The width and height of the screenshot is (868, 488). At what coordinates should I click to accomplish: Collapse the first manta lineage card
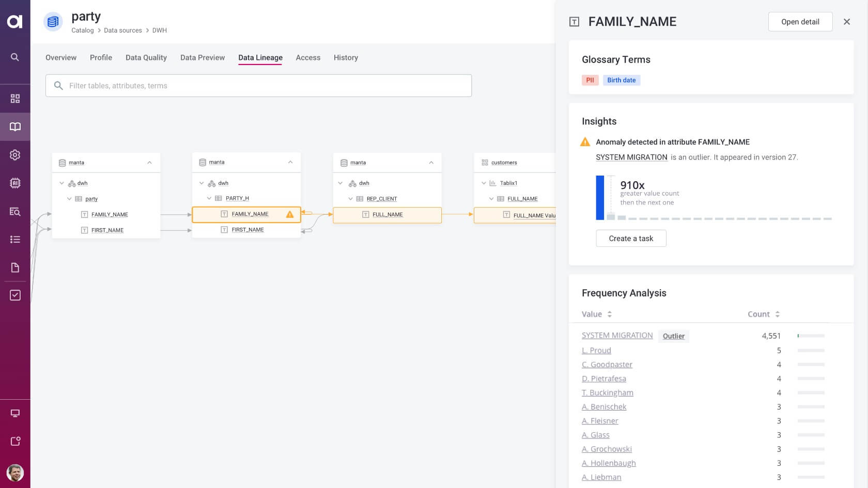pos(149,163)
